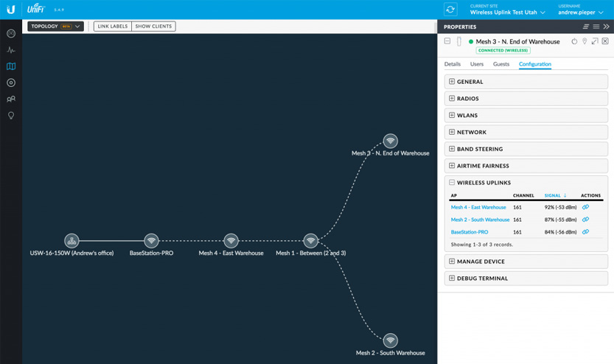614x364 pixels.
Task: Switch to the Users tab
Action: 477,64
